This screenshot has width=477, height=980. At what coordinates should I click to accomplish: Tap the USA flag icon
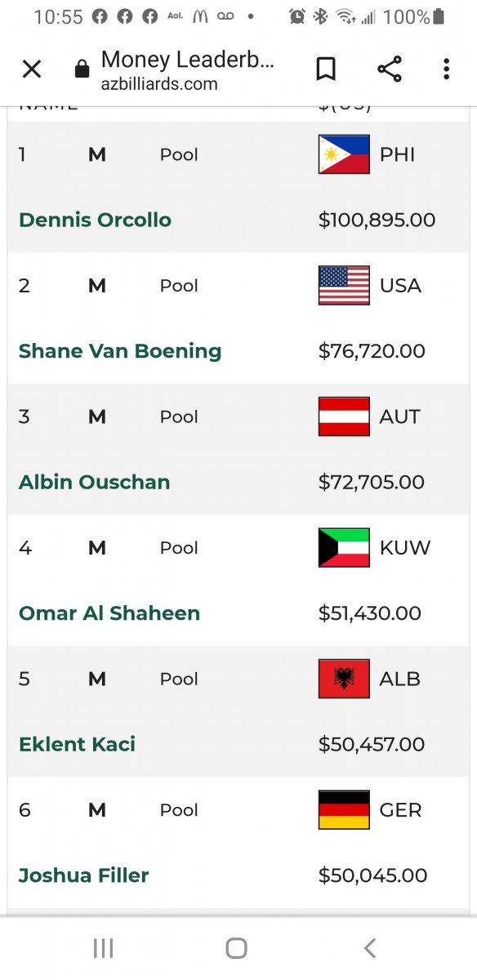(x=344, y=286)
